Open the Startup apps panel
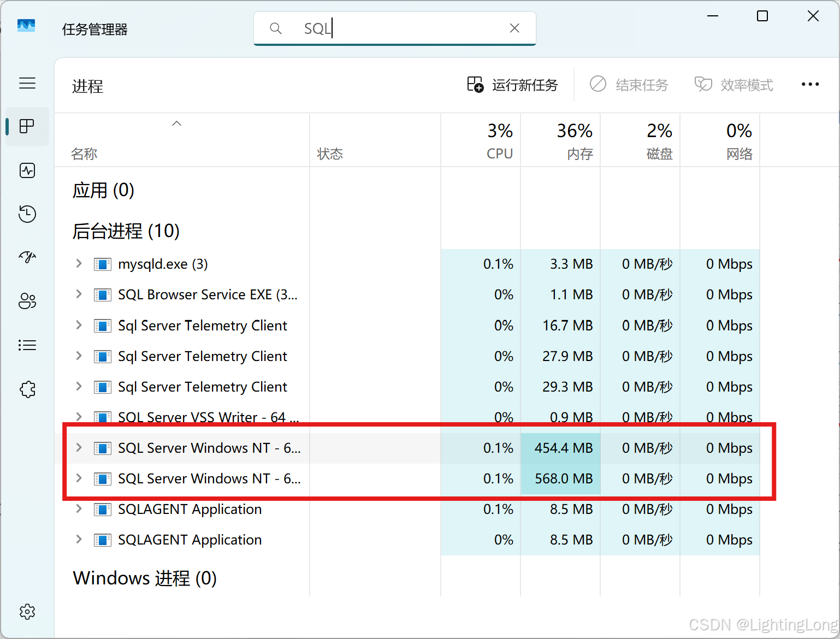Viewport: 840px width, 639px height. pyautogui.click(x=27, y=257)
